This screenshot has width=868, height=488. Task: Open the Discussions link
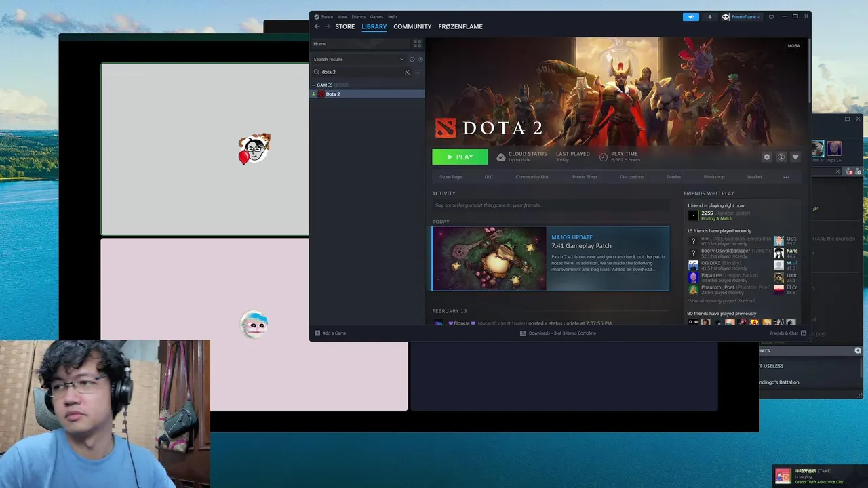pos(632,177)
